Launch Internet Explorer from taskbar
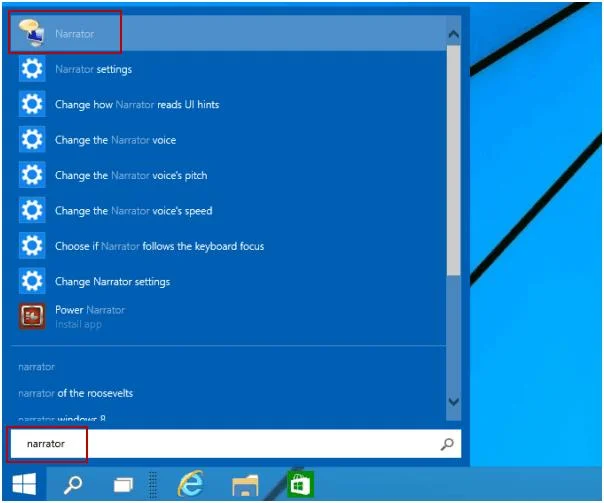 coord(190,484)
